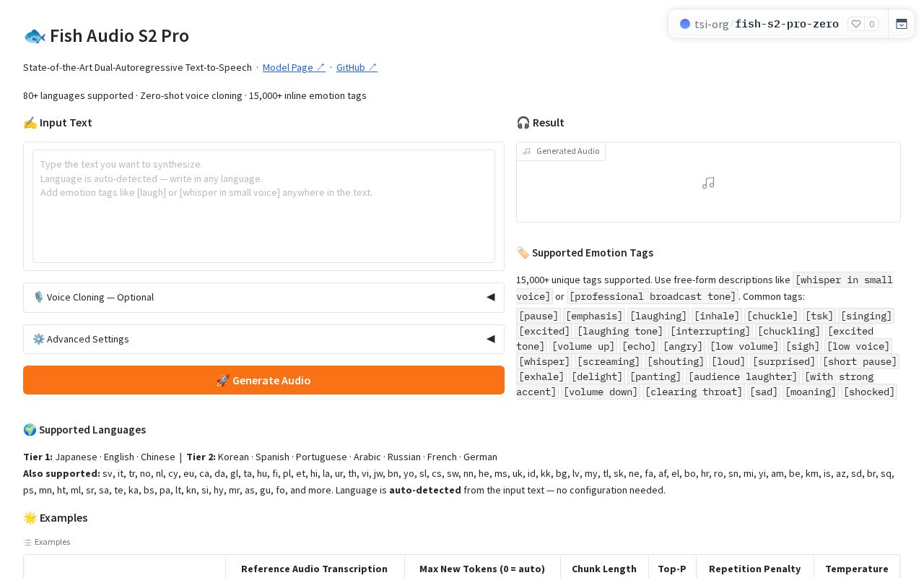Click the Temperature column header
924x578 pixels.
[x=857, y=569]
